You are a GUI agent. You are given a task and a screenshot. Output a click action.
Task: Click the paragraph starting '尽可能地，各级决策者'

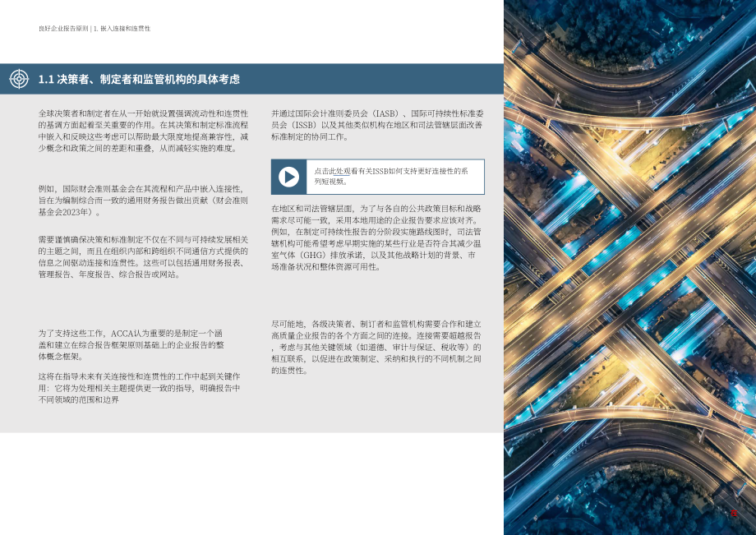pos(376,347)
